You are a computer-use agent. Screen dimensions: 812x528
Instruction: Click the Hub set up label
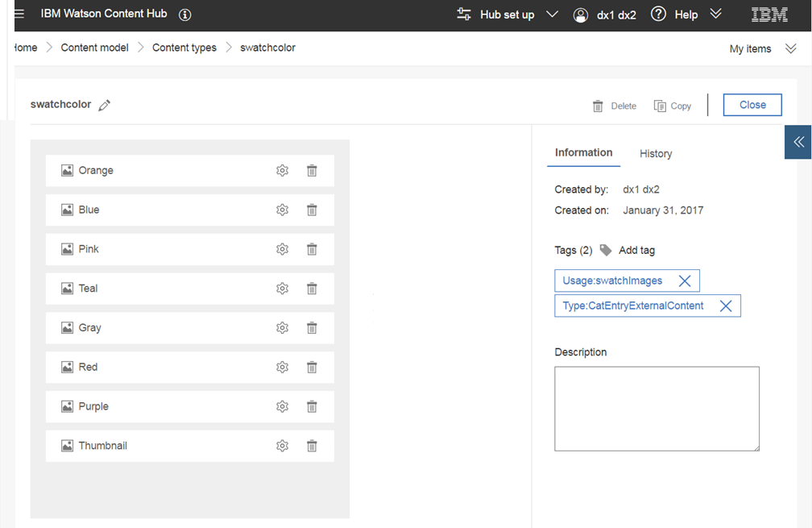click(507, 15)
